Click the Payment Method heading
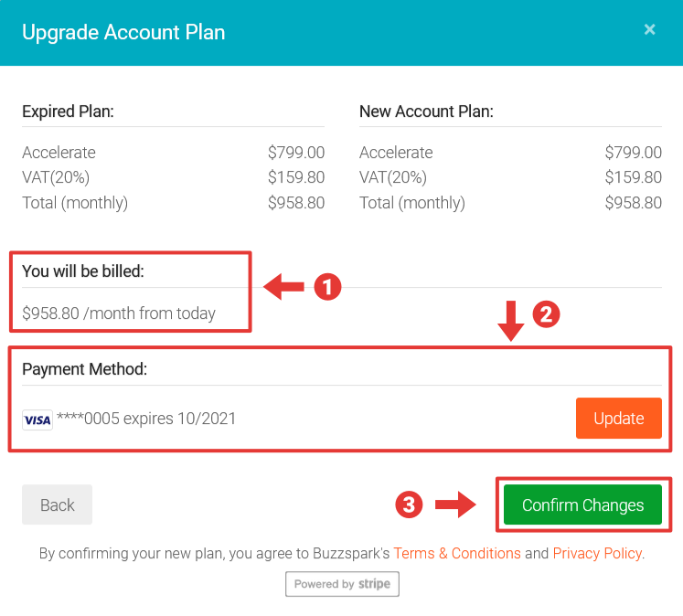683x616 pixels. click(85, 369)
